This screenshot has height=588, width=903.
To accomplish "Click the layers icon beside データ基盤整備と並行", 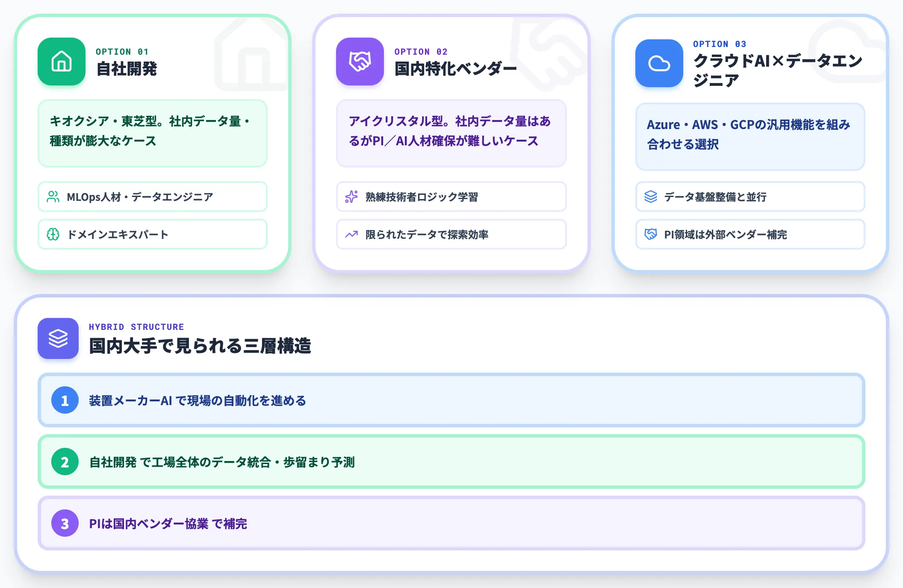I will tap(651, 197).
